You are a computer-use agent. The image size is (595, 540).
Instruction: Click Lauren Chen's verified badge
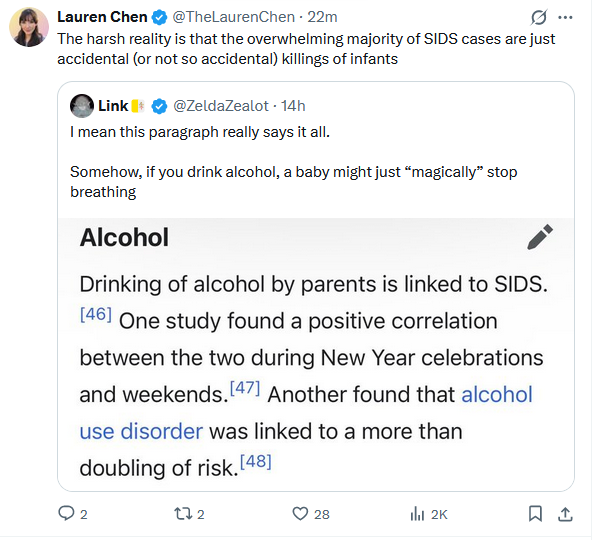coord(159,17)
